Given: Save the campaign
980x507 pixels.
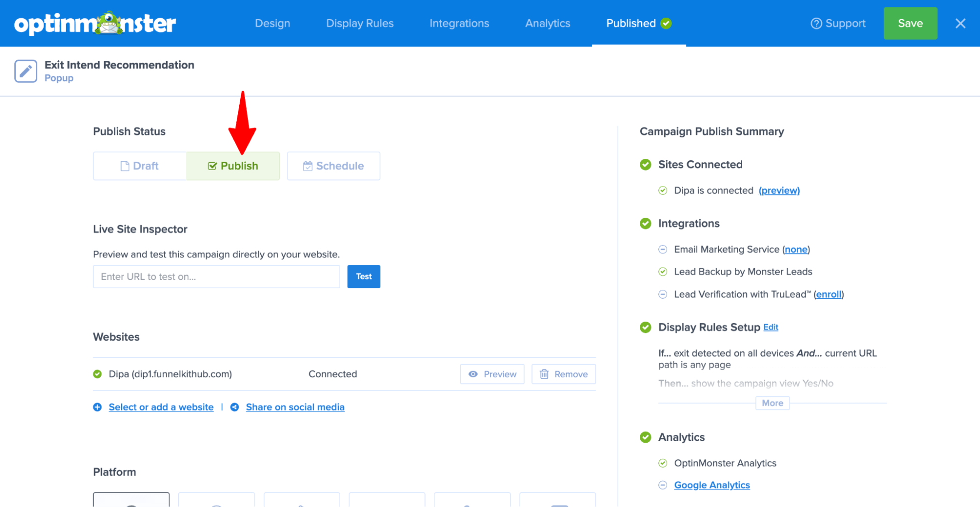Looking at the screenshot, I should pyautogui.click(x=910, y=23).
